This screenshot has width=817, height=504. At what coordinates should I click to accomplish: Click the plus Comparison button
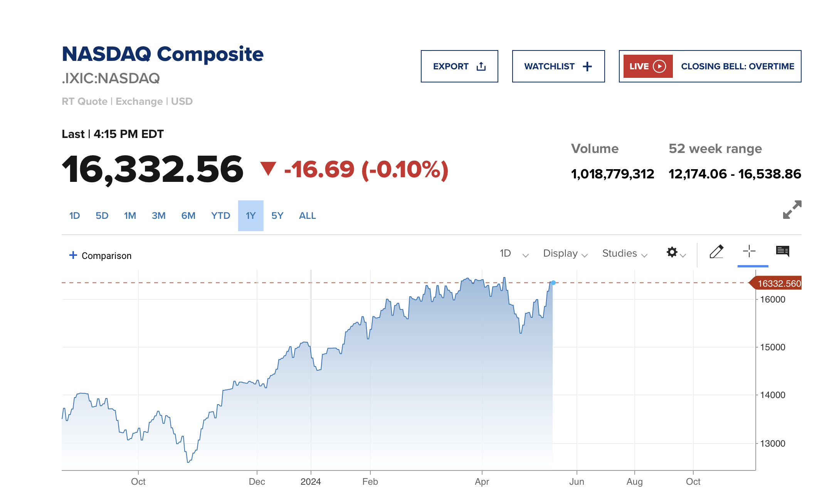click(100, 255)
